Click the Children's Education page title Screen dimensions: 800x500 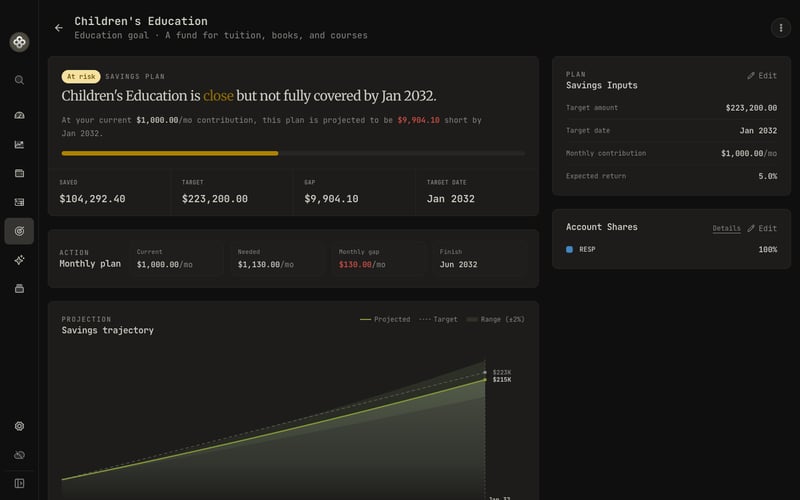click(141, 21)
